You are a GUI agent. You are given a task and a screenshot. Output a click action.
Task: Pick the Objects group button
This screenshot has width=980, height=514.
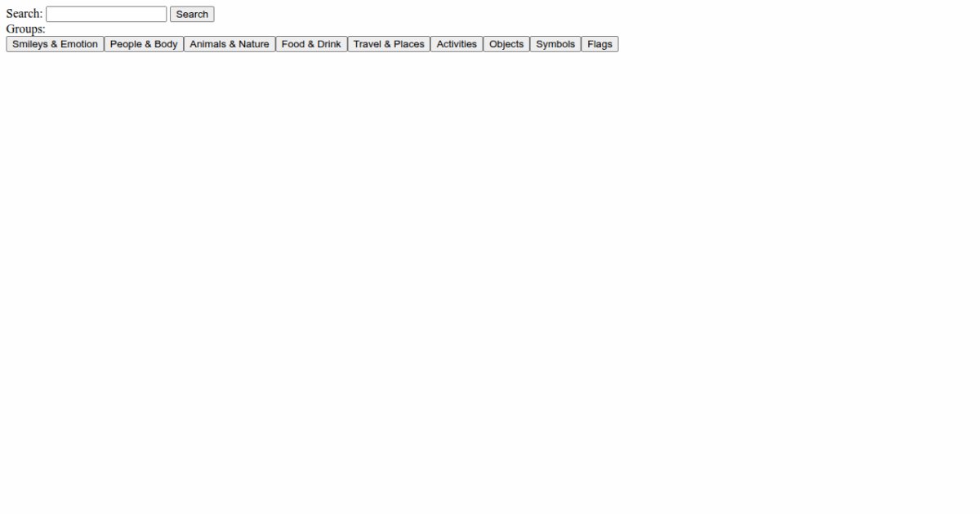pyautogui.click(x=506, y=44)
